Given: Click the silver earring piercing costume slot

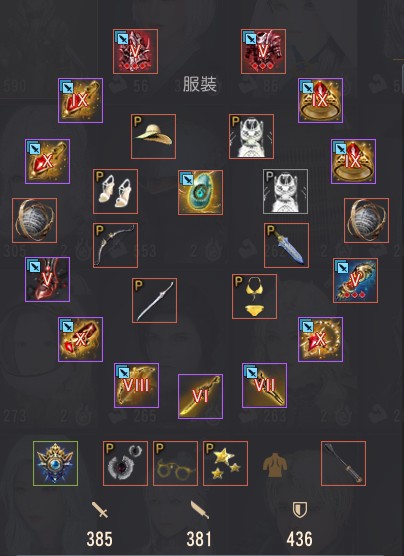Looking at the screenshot, I should [125, 463].
